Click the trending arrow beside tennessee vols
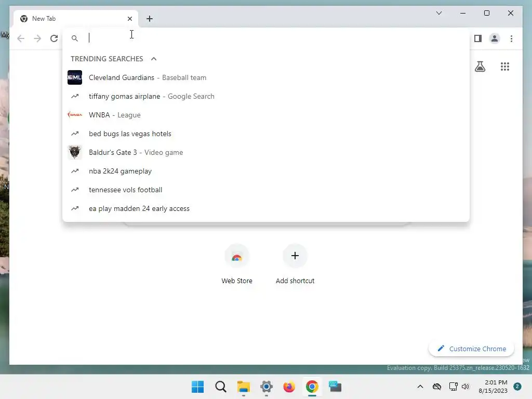The width and height of the screenshot is (532, 399). (75, 190)
